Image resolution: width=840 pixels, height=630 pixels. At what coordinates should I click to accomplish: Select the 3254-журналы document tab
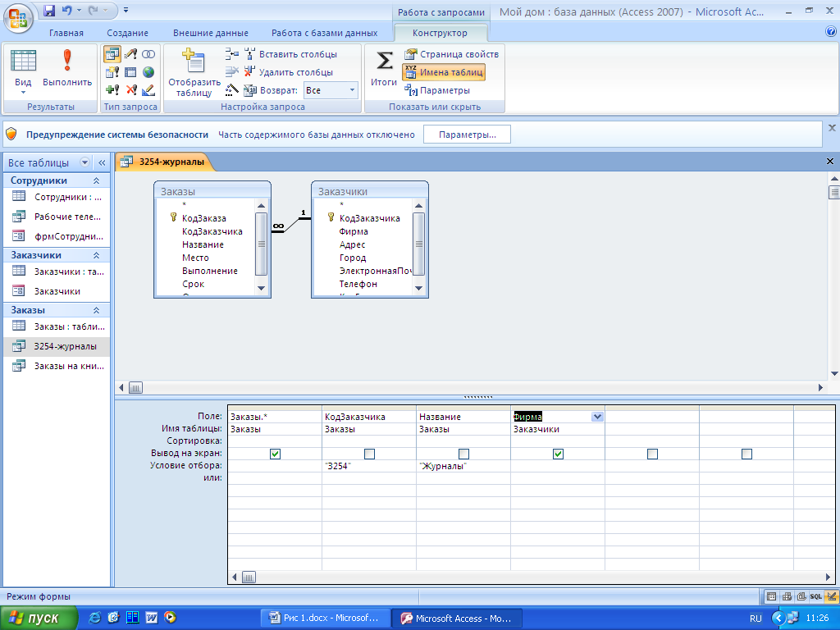click(166, 162)
